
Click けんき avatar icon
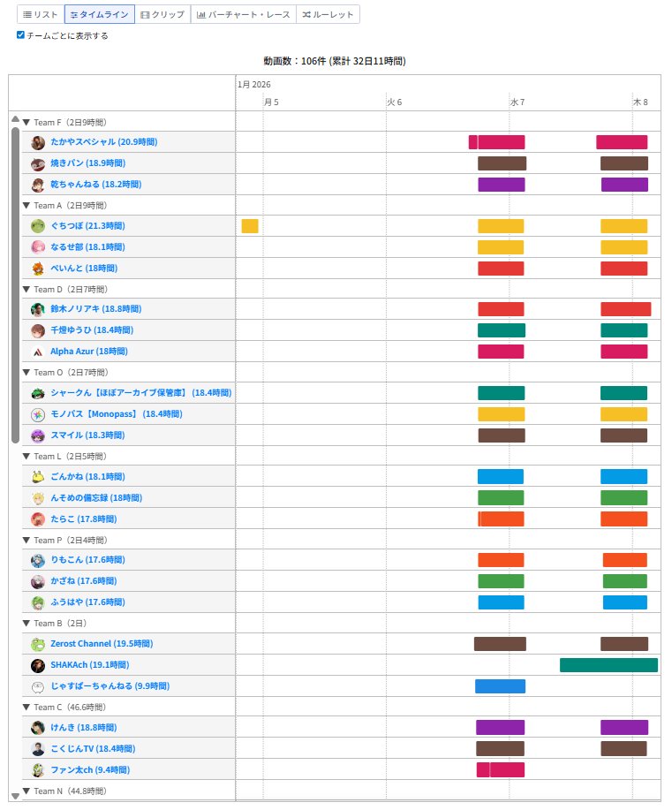coord(38,728)
